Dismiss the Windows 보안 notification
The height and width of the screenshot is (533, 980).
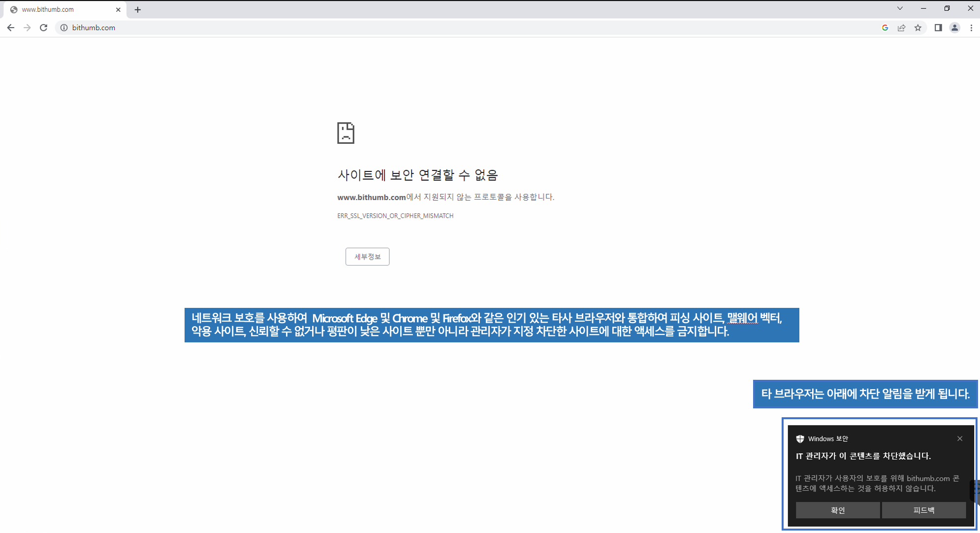point(959,438)
